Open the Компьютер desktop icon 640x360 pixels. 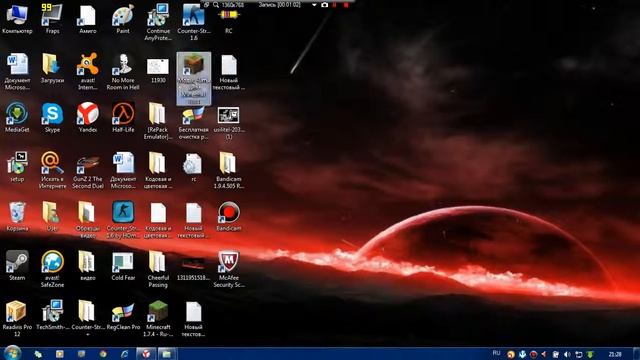point(17,18)
